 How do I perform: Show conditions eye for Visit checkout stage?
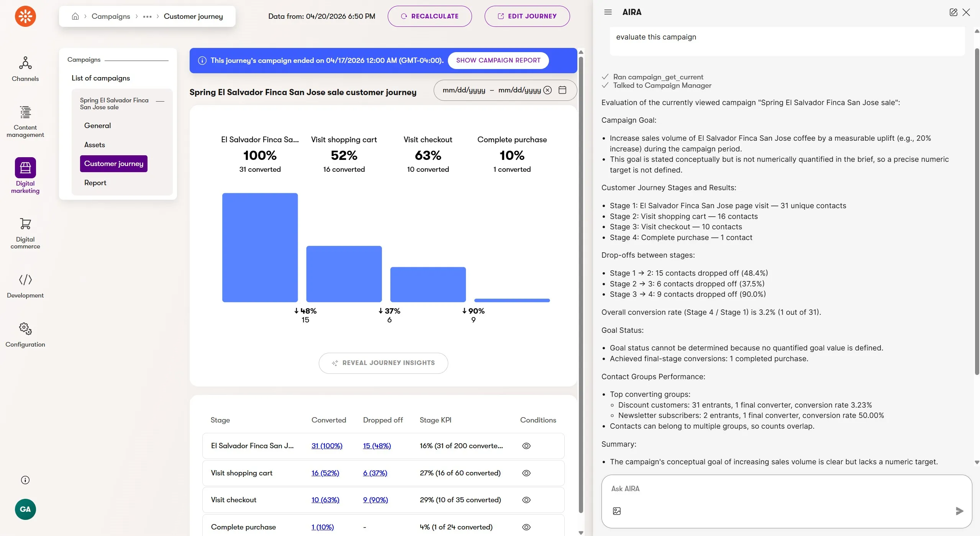coord(526,500)
